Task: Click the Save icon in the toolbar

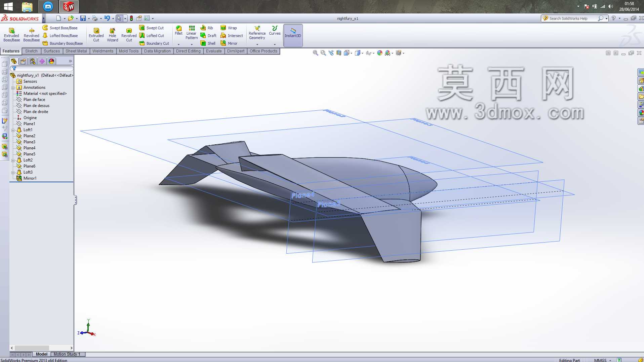Action: [x=83, y=18]
